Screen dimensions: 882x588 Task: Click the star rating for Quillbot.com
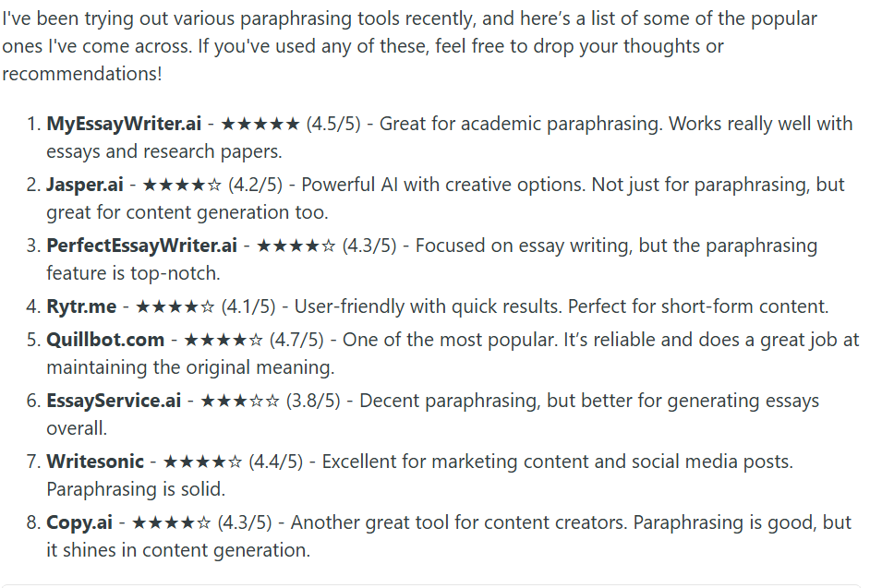point(224,340)
